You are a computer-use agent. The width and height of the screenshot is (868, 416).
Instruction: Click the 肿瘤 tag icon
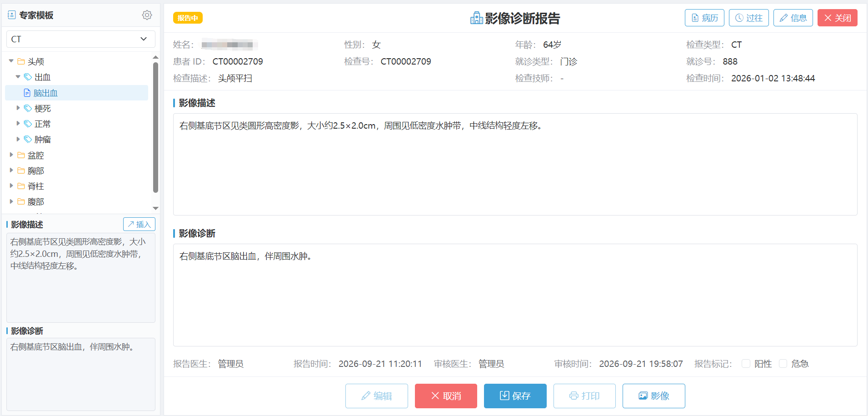point(28,139)
